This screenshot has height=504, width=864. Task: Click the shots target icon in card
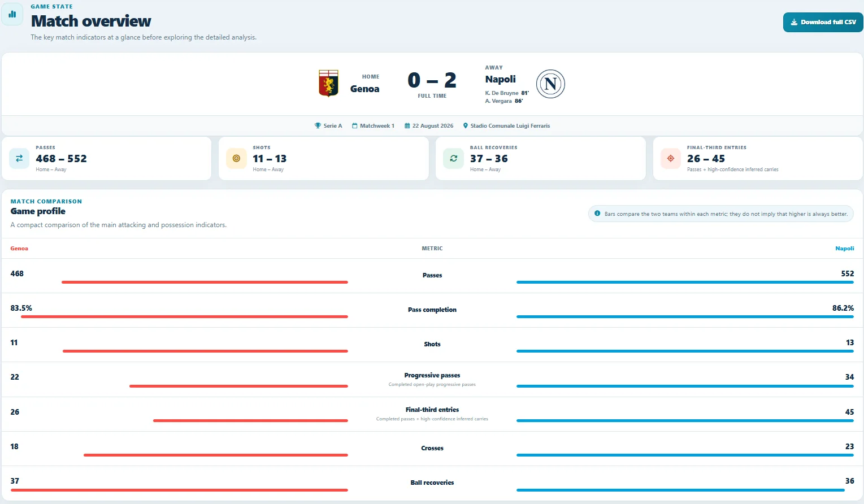(x=236, y=158)
